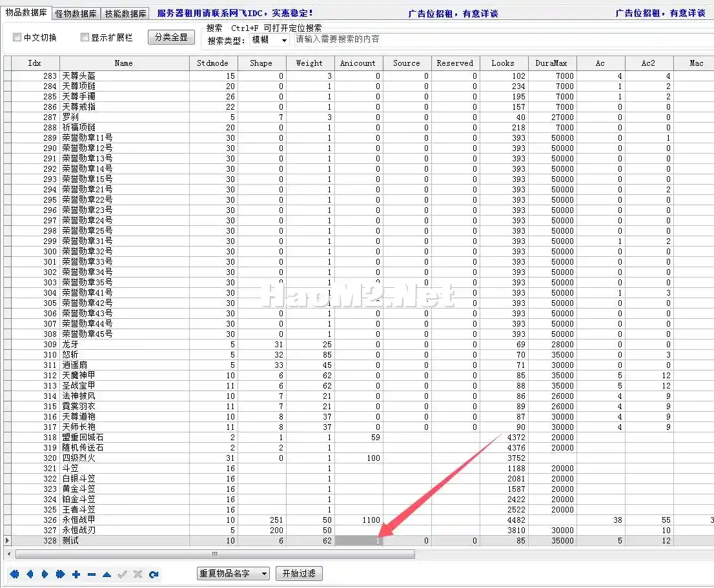This screenshot has height=588, width=714.
Task: Select 王者斗笠 name cell
Action: [x=125, y=510]
